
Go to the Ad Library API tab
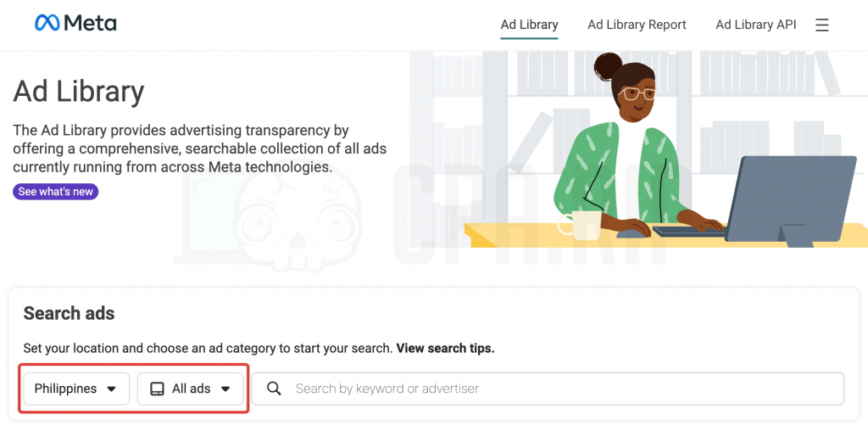(755, 25)
